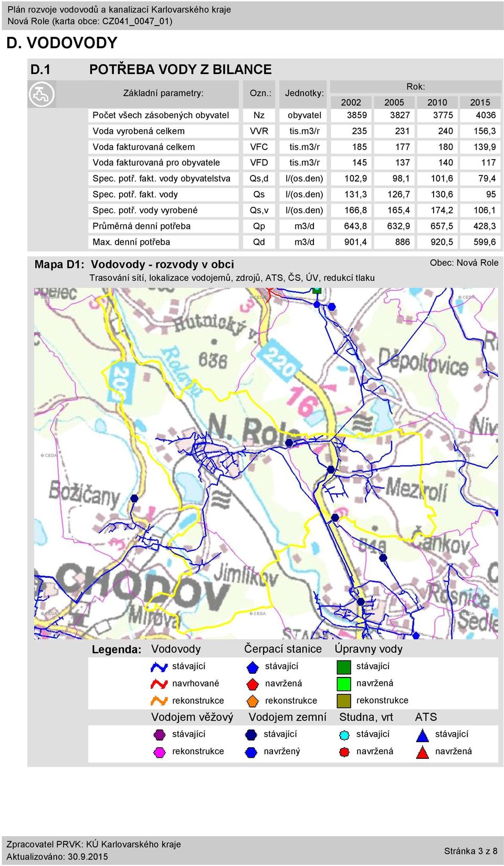Image resolution: width=504 pixels, height=866 pixels.
Task: Click the label 'Obec: Nová Role'
Action: pos(464,263)
